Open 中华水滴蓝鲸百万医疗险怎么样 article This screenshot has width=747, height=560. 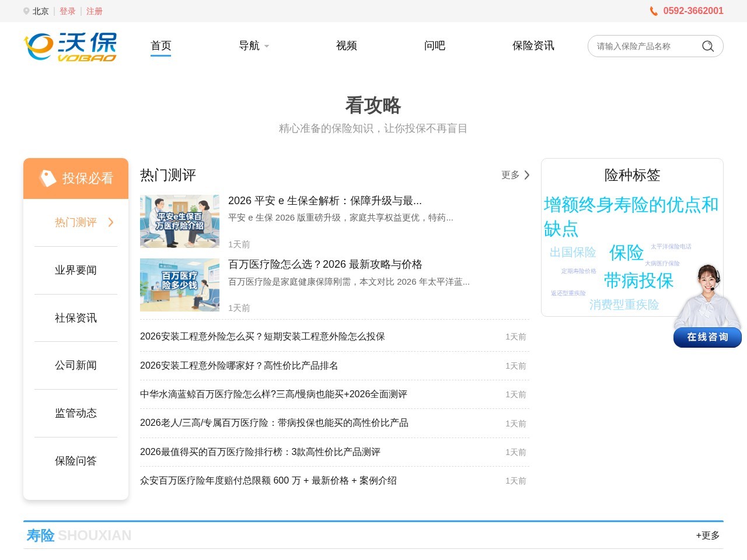(x=274, y=394)
